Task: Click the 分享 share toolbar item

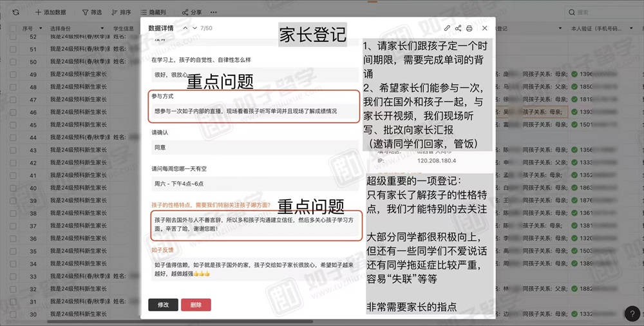Action: tap(192, 12)
